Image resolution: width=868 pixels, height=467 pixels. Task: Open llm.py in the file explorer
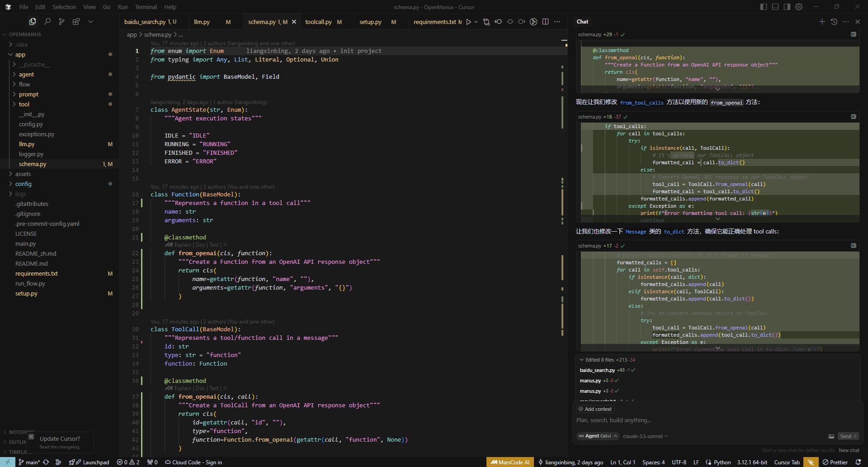click(27, 144)
